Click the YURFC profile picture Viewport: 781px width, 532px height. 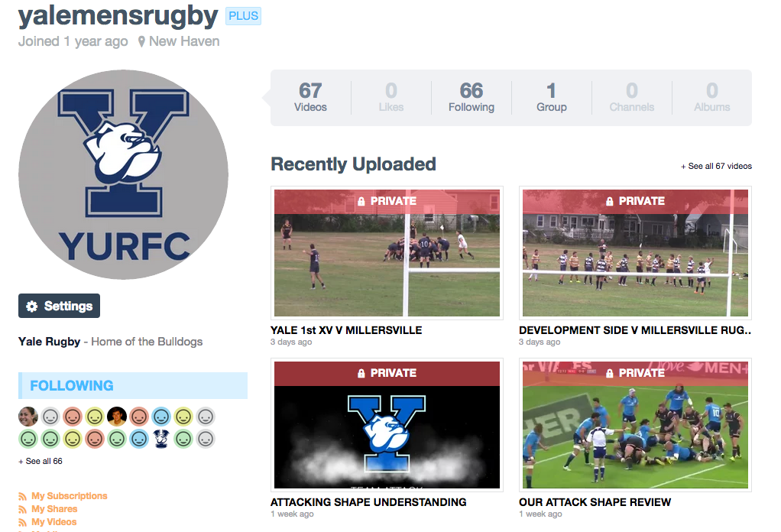click(x=124, y=174)
